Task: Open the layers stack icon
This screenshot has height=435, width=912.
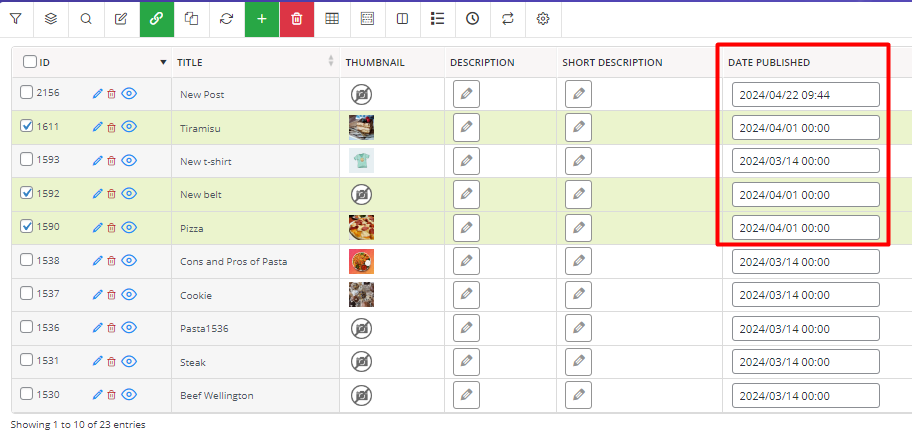Action: coord(51,19)
